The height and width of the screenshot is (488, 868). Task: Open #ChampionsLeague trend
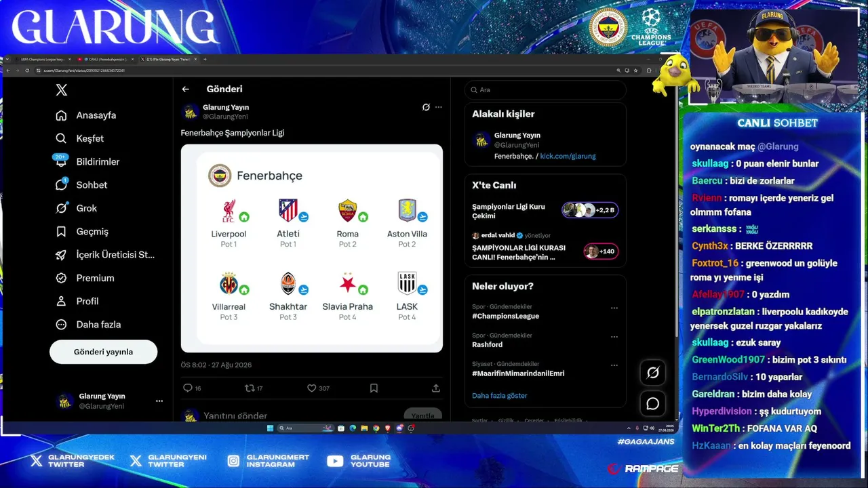click(506, 316)
